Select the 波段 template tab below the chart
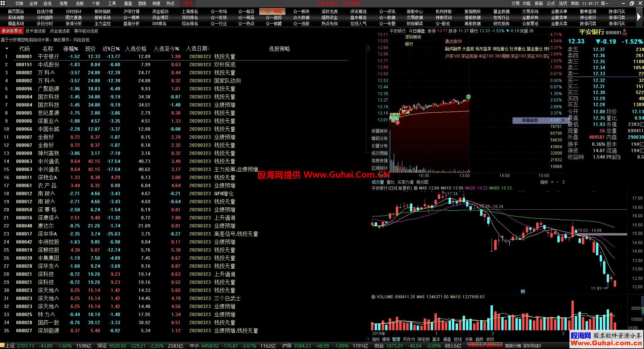The image size is (644, 349). [x=490, y=339]
